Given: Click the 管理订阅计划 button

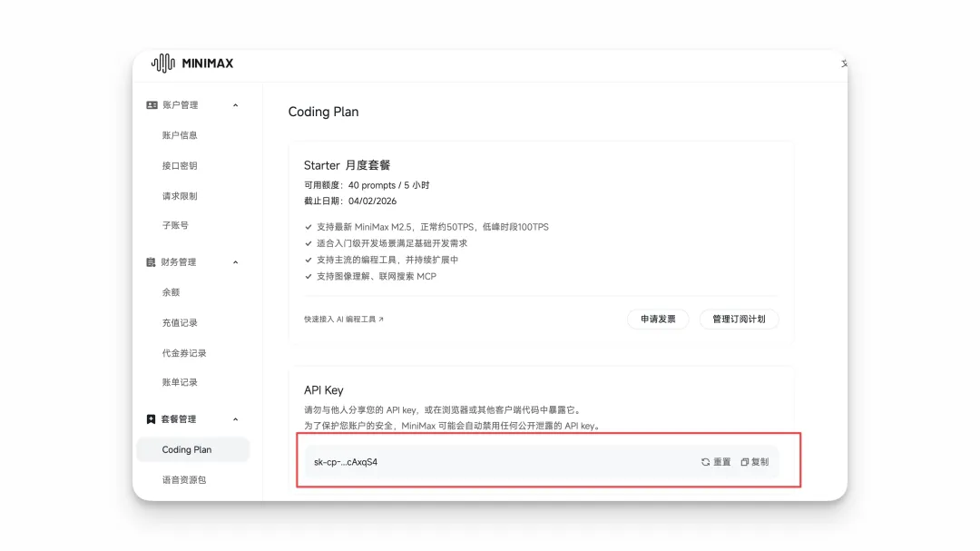Looking at the screenshot, I should pyautogui.click(x=739, y=320).
